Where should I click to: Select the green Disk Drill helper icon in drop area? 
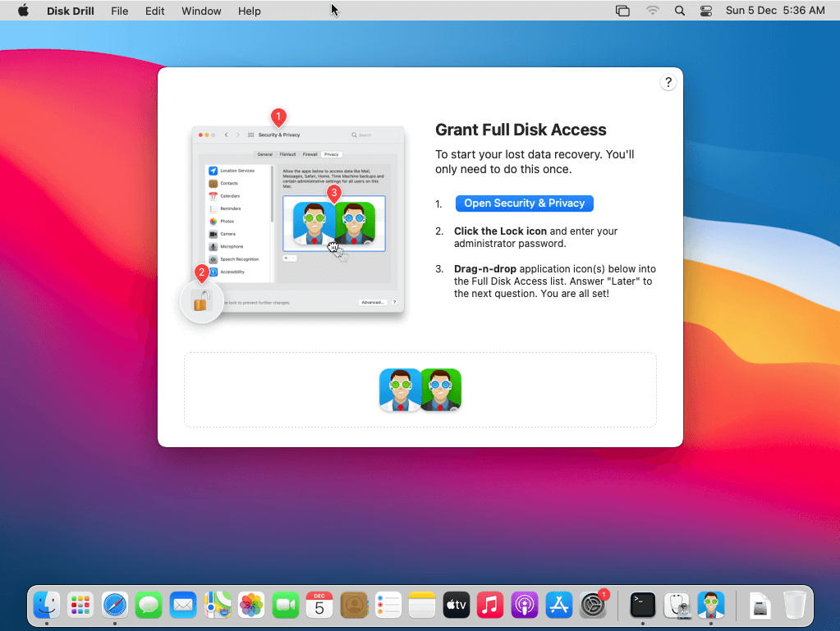pyautogui.click(x=441, y=390)
